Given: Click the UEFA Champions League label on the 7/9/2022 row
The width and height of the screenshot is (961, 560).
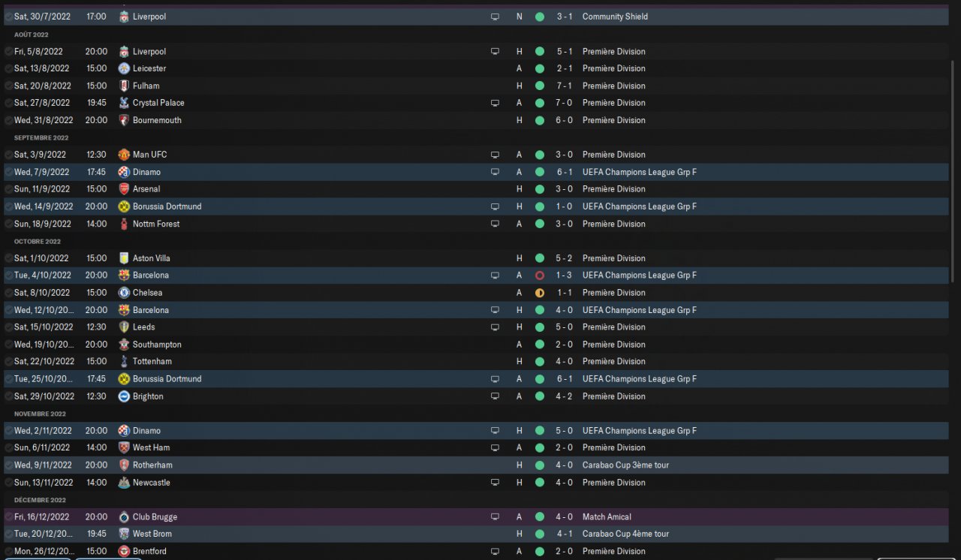Looking at the screenshot, I should click(x=640, y=172).
